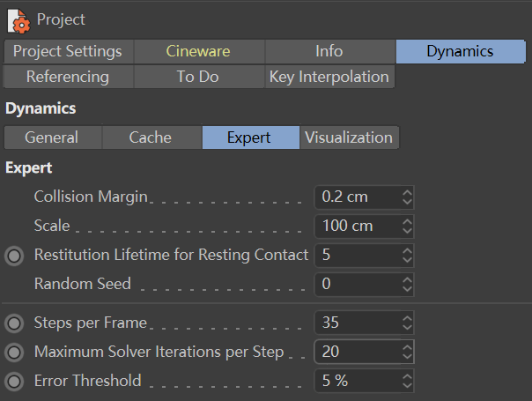Image resolution: width=532 pixels, height=401 pixels.
Task: Increase Steps per Frame with up arrow
Action: tap(407, 318)
